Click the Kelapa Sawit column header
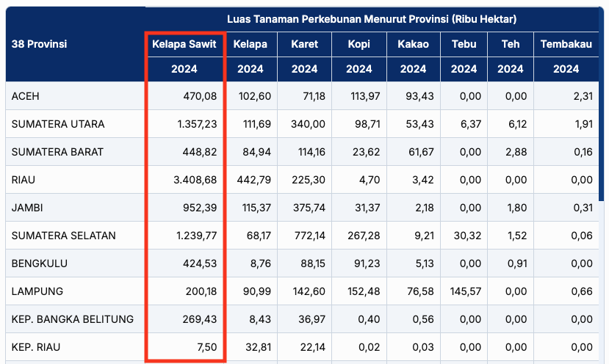Image resolution: width=609 pixels, height=364 pixels. (184, 44)
